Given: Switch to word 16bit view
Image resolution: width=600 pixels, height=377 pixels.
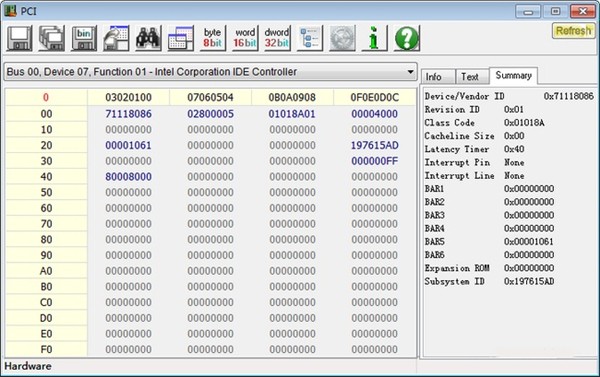Looking at the screenshot, I should click(245, 38).
